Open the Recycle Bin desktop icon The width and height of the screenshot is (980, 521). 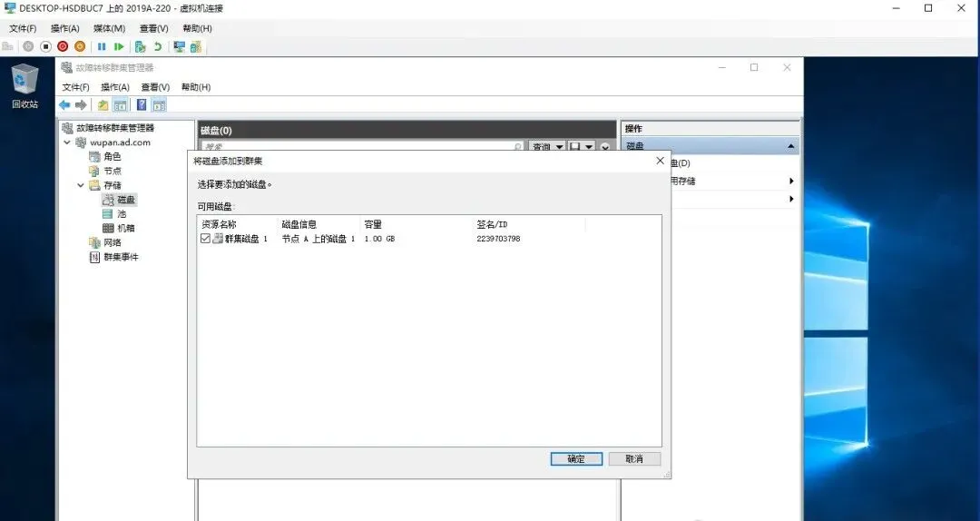tap(25, 86)
